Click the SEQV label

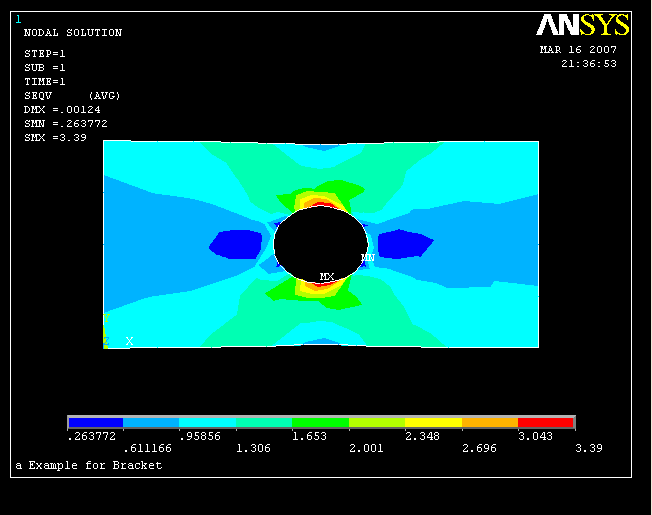coord(38,96)
